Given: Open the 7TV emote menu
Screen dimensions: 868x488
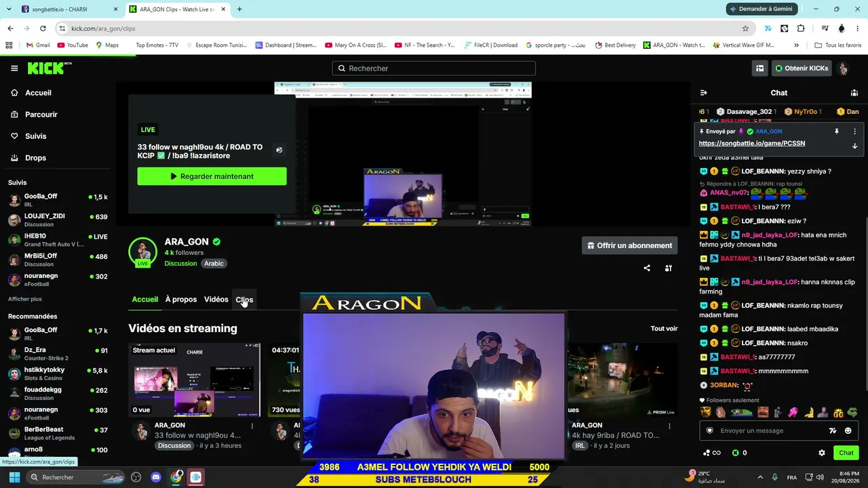Looking at the screenshot, I should tap(833, 430).
